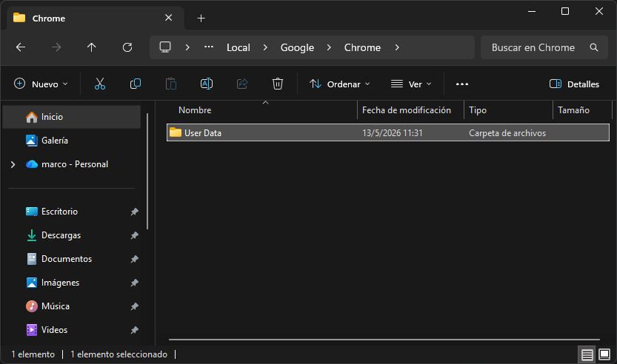The height and width of the screenshot is (364, 617).
Task: Expand chevron after the monitor icon
Action: [x=187, y=47]
